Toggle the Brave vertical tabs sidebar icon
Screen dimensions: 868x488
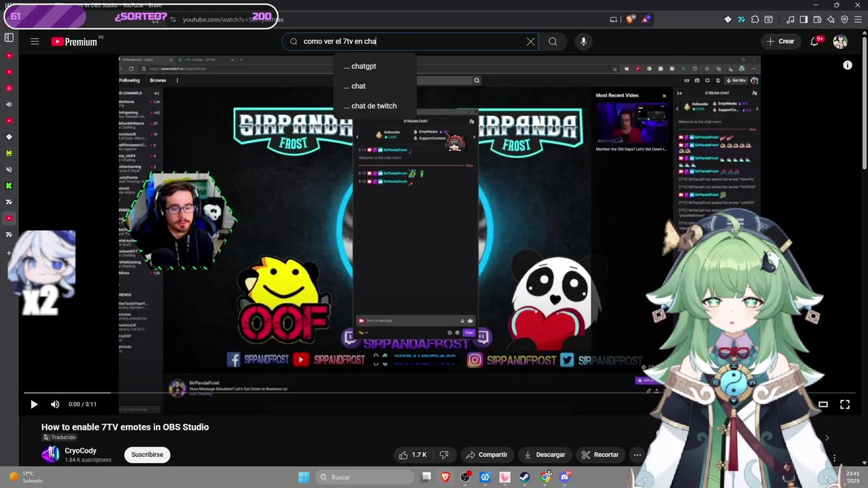coord(9,38)
